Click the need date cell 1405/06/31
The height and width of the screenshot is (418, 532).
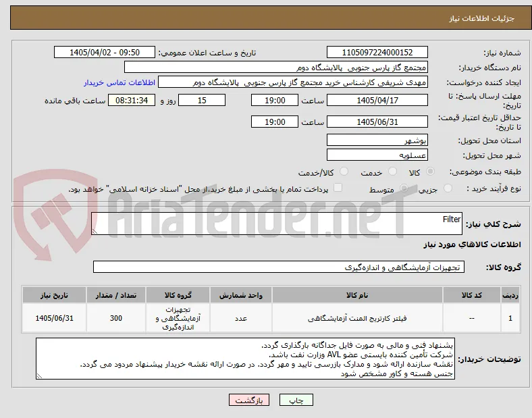[x=54, y=318]
